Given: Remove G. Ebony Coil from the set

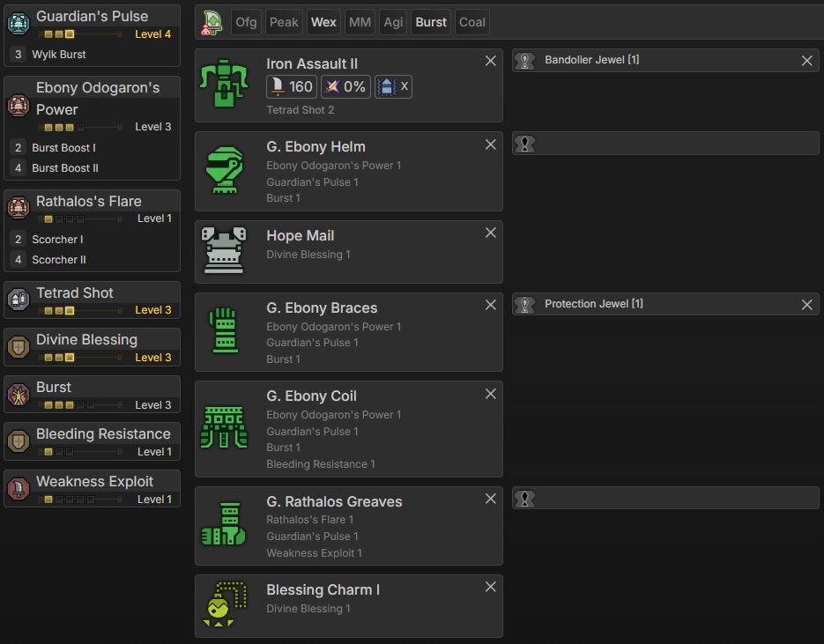Looking at the screenshot, I should point(491,394).
